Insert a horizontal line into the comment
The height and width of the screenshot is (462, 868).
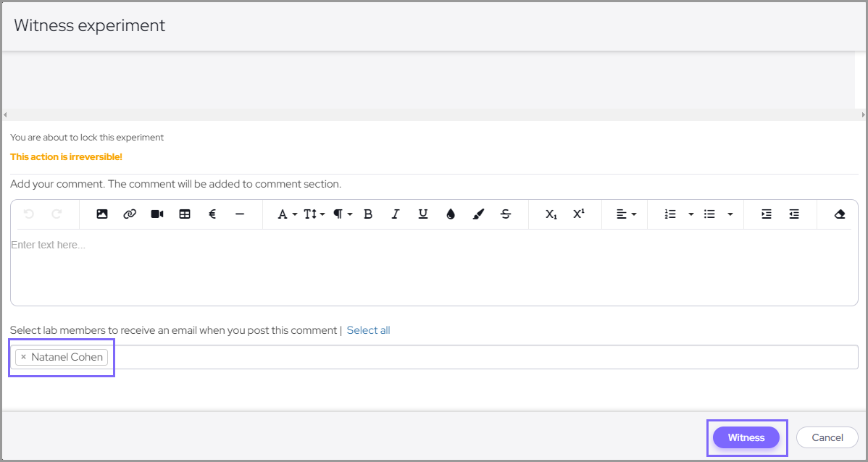point(240,214)
